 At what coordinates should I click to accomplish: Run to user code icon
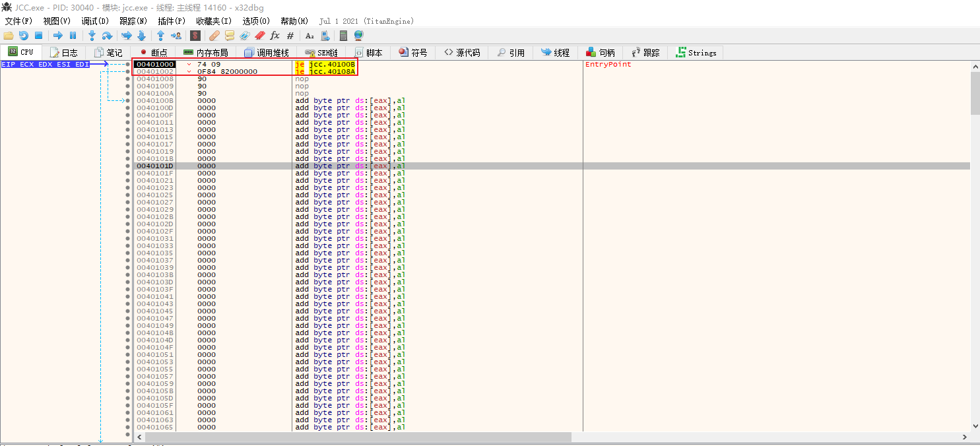point(176,36)
